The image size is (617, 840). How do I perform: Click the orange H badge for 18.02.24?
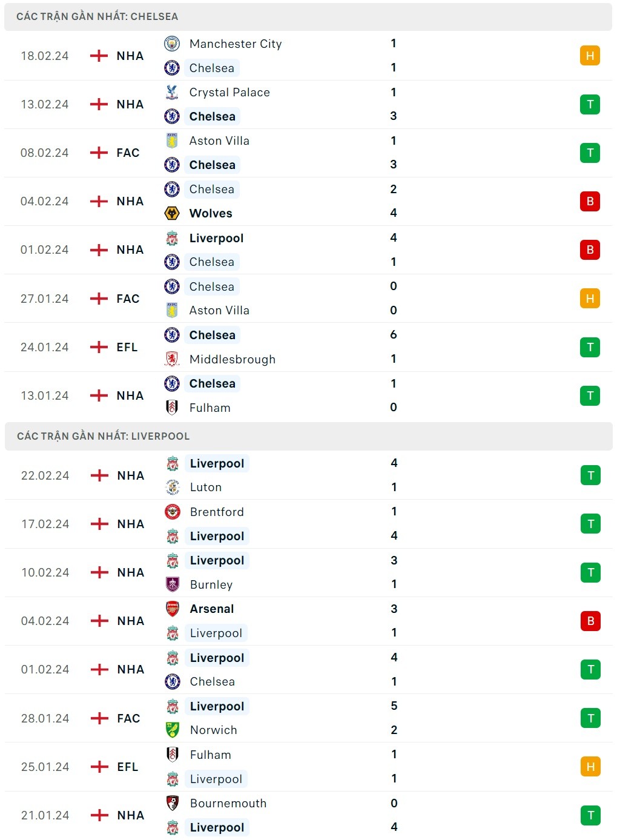tap(590, 56)
